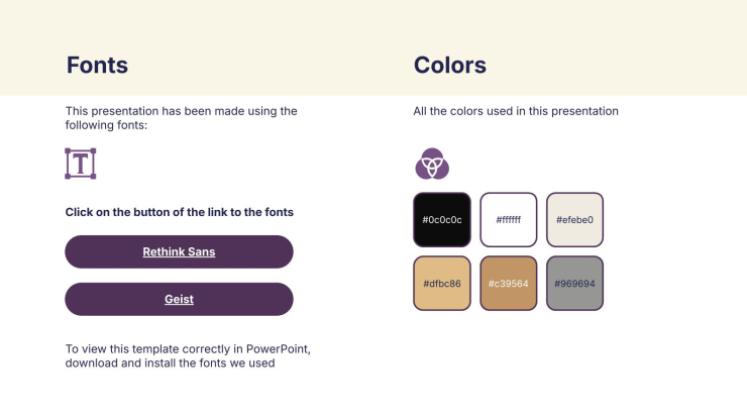Select the PowerPoint font installation note
Image resolution: width=747 pixels, height=420 pixels.
point(188,356)
